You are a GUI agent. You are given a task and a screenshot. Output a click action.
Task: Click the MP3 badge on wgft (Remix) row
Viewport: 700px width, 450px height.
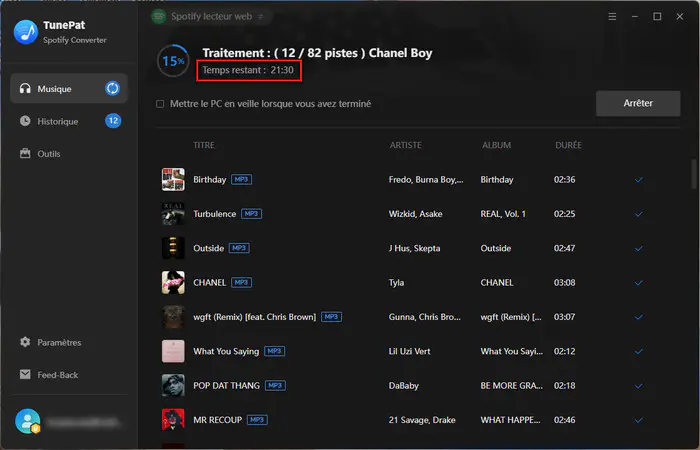331,317
